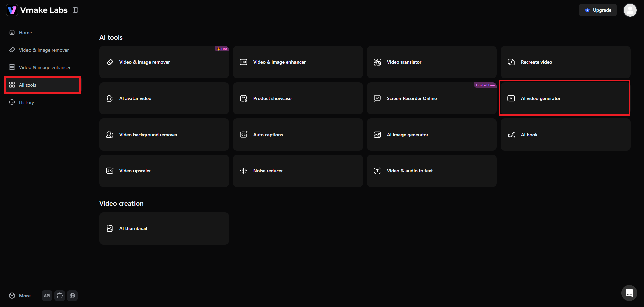Viewport: 644px width, 307px height.
Task: Click the Vmake Labs logo icon
Action: [x=12, y=10]
